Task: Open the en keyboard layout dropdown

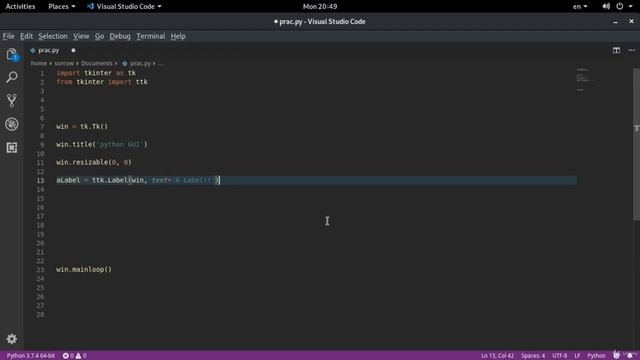Action: [x=580, y=6]
